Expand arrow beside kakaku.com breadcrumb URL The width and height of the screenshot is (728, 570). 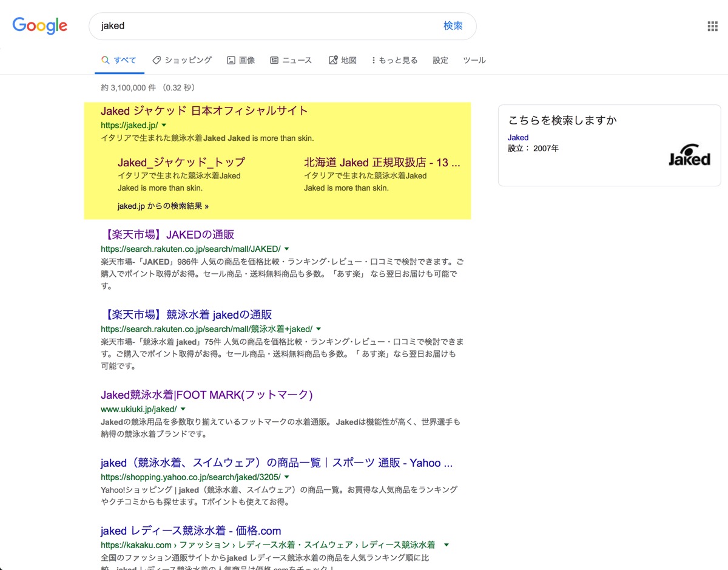click(x=447, y=545)
